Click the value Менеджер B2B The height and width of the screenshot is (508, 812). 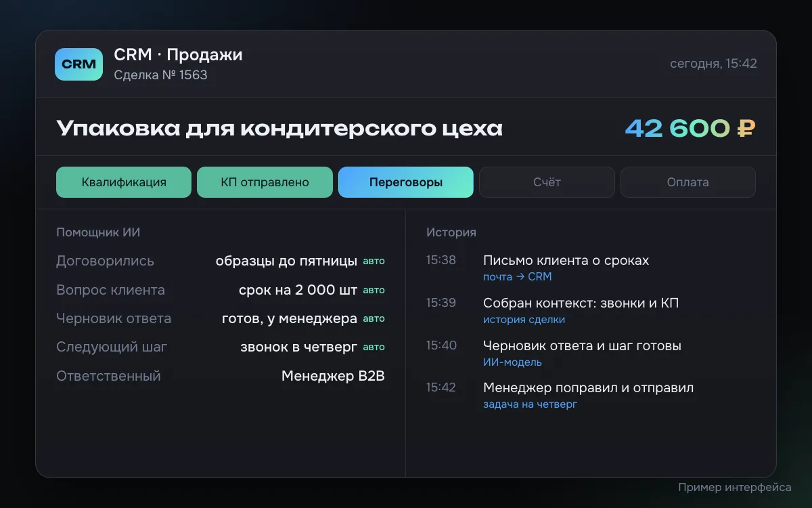[x=333, y=376]
